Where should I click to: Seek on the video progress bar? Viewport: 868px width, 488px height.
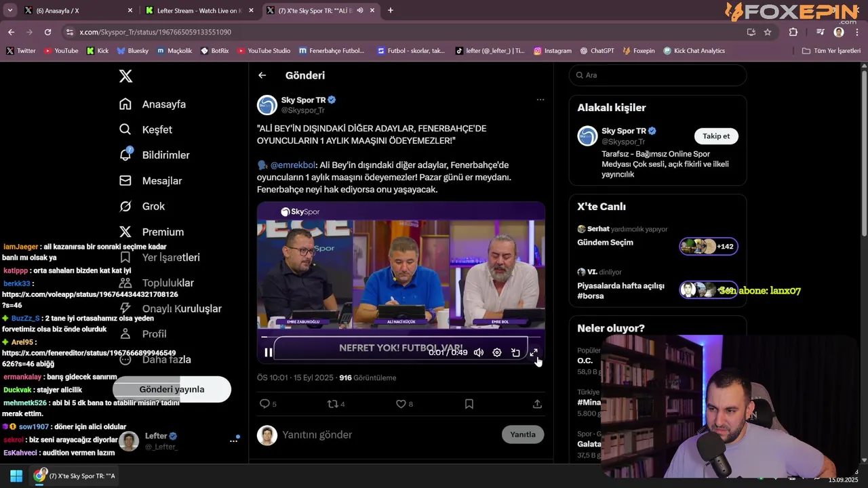click(x=401, y=337)
